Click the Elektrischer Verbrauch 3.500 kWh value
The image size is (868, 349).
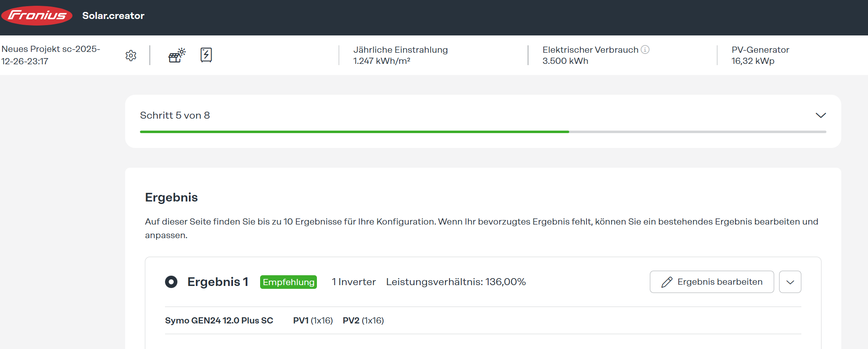point(565,61)
